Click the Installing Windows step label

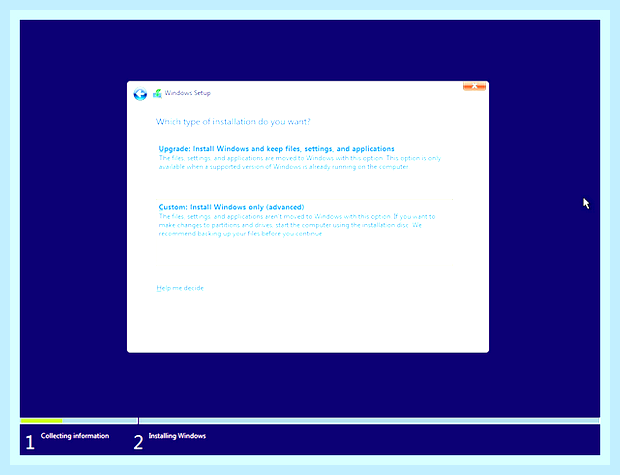[x=177, y=436]
